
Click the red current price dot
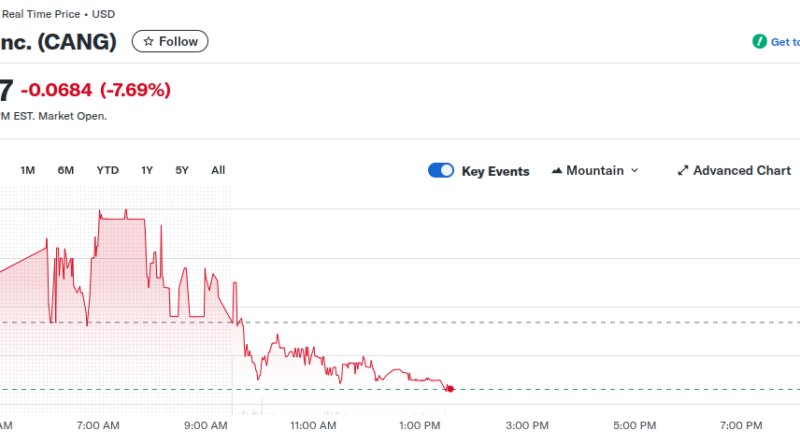pos(450,388)
